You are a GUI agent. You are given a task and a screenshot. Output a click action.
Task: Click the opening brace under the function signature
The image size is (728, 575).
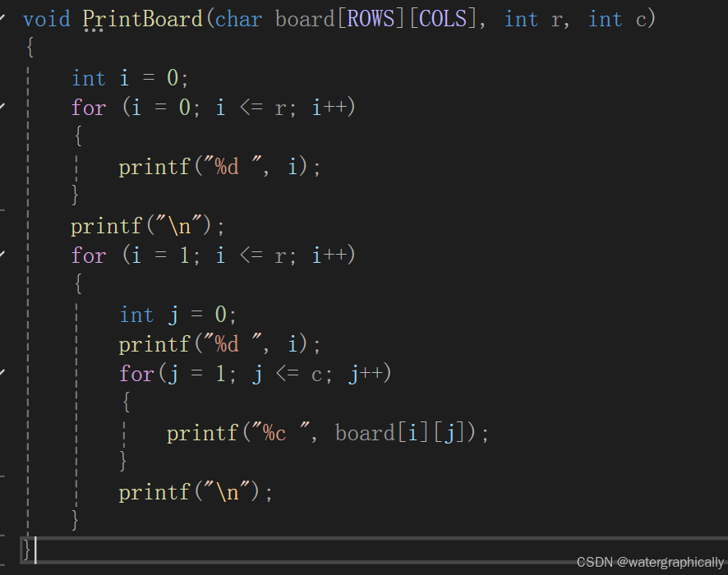(x=30, y=48)
